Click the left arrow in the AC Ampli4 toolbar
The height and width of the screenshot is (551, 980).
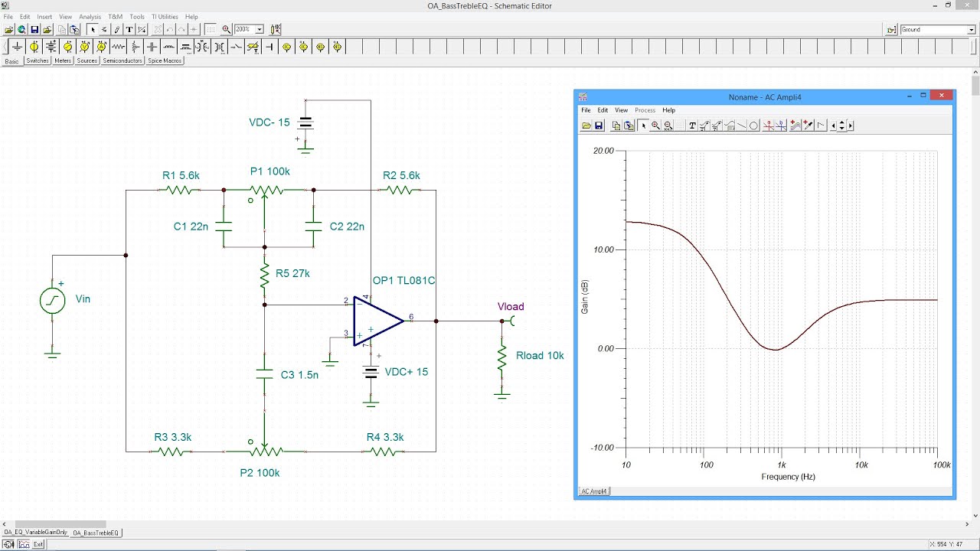point(833,126)
